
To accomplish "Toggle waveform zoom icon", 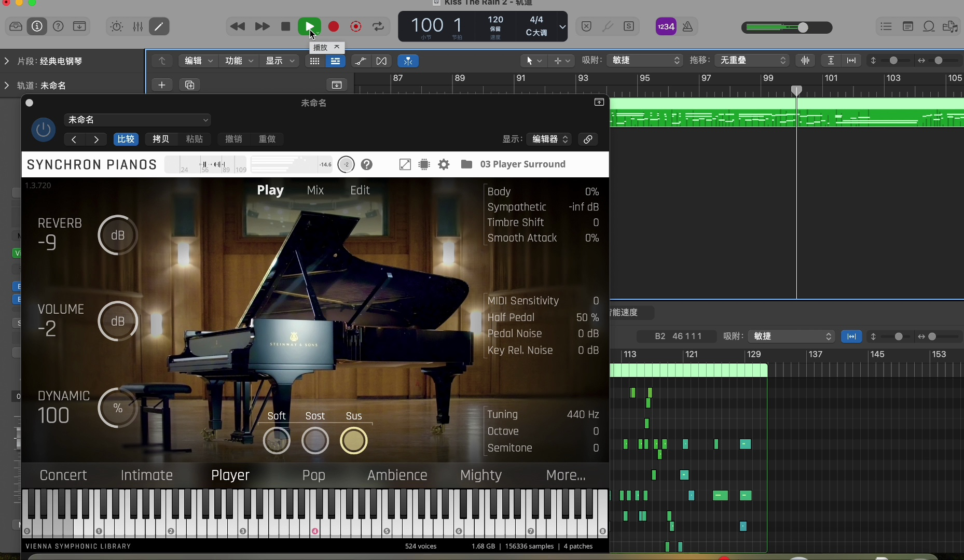I will coord(805,61).
